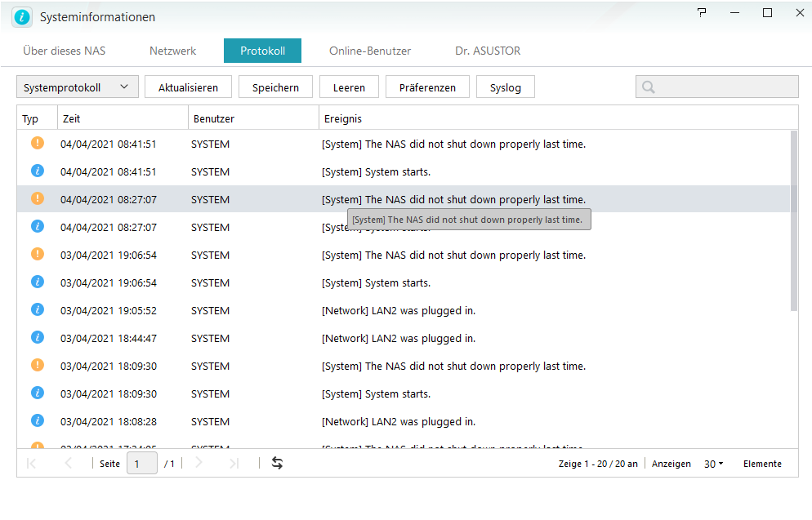Image resolution: width=812 pixels, height=520 pixels.
Task: Click into the log search field
Action: pos(717,87)
